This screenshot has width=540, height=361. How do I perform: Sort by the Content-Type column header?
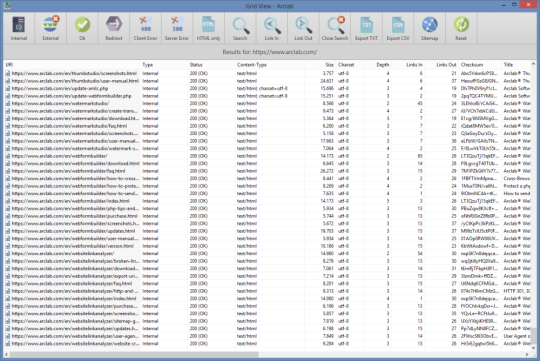tap(269, 65)
